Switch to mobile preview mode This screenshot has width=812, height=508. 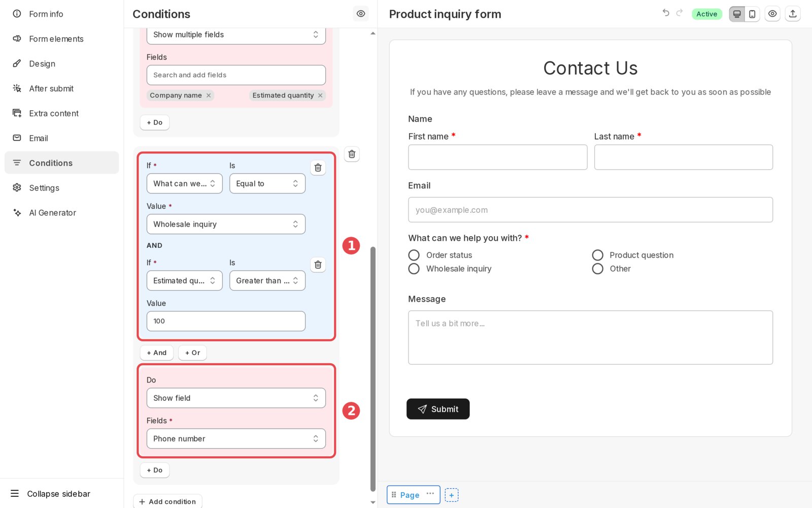752,14
